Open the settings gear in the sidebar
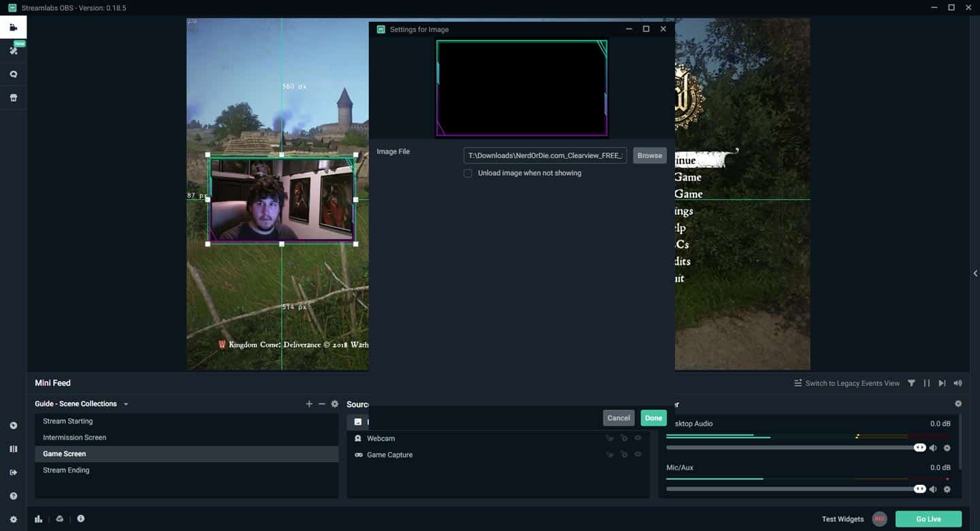The image size is (980, 531). 13,519
